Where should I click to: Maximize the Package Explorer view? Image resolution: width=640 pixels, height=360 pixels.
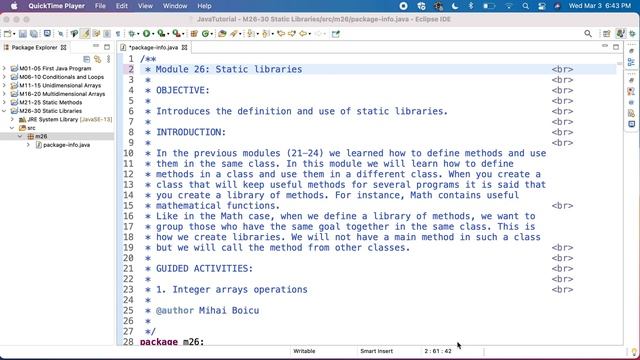(107, 47)
